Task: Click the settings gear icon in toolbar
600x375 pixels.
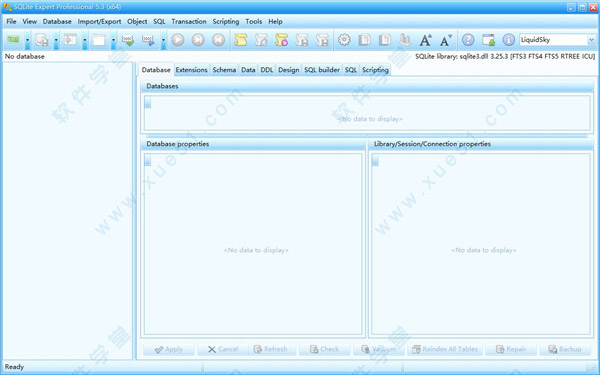Action: click(344, 40)
